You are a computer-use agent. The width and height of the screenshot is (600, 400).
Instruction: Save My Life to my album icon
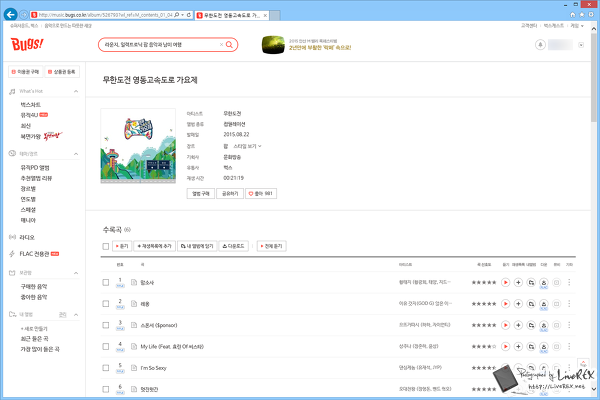[531, 346]
